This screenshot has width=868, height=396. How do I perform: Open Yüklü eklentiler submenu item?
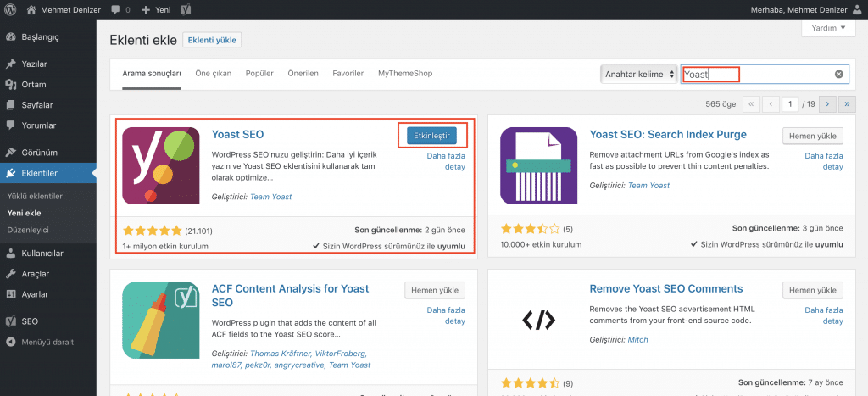(x=35, y=196)
